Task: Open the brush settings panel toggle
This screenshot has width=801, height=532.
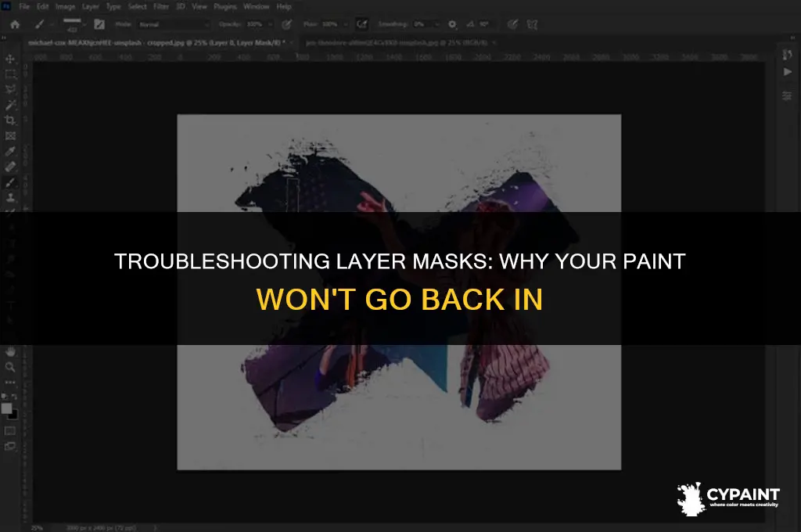Action: click(99, 24)
